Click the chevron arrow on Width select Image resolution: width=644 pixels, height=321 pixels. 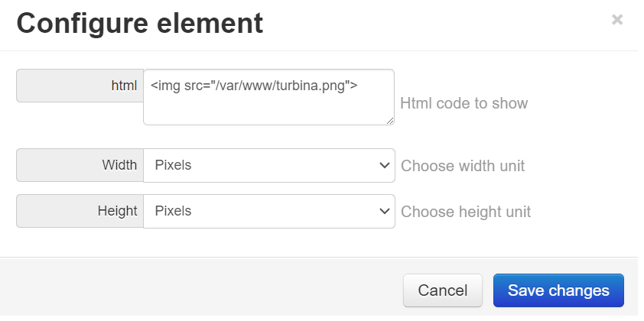384,165
